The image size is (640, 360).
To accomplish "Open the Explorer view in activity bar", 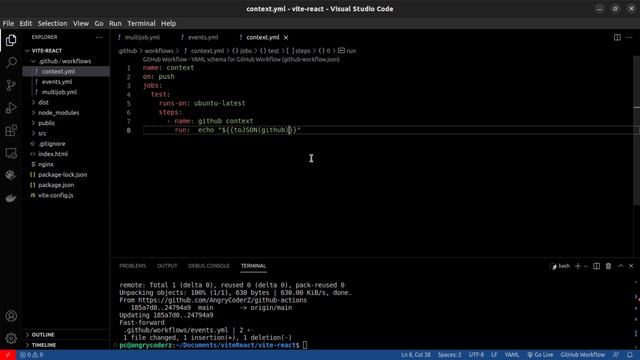I will tap(11, 40).
